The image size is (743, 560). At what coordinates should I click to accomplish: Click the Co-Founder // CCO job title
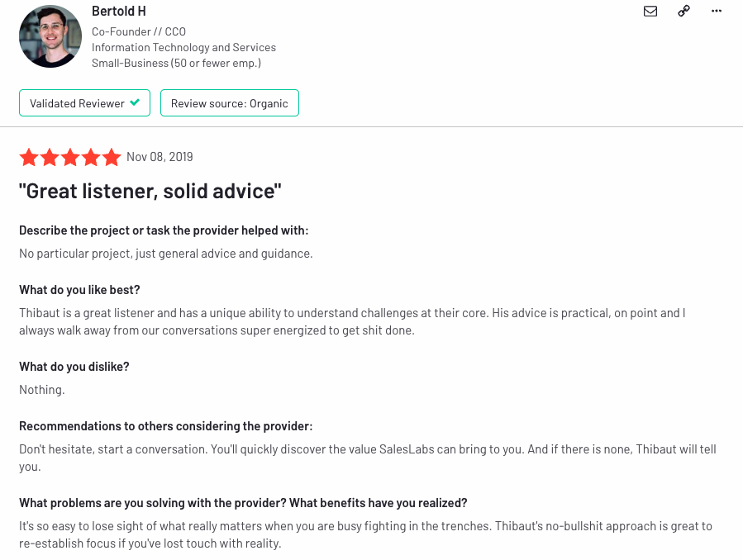coord(138,31)
